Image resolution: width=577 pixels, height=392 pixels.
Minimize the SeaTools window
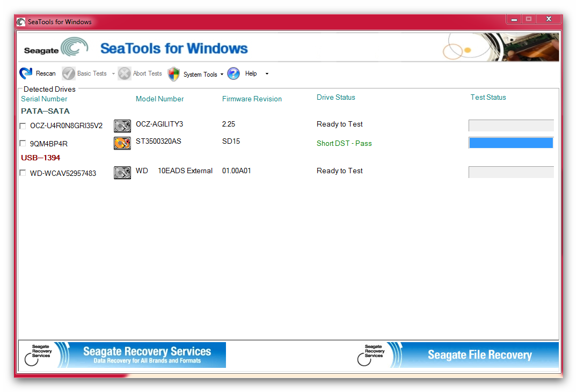[x=514, y=19]
